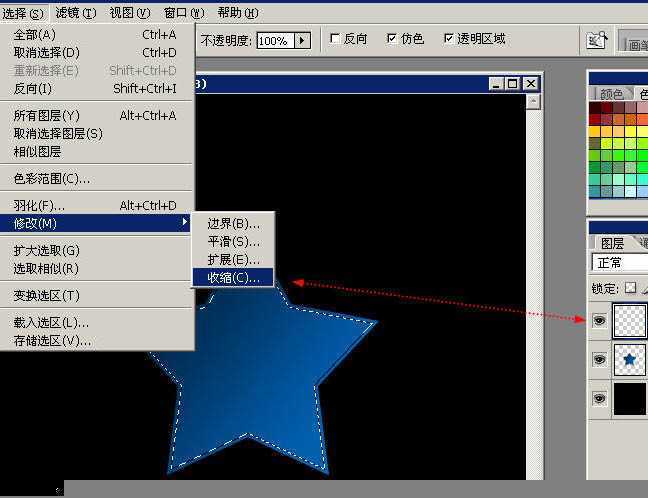The height and width of the screenshot is (498, 648).
Task: Close the document window
Action: click(x=530, y=84)
